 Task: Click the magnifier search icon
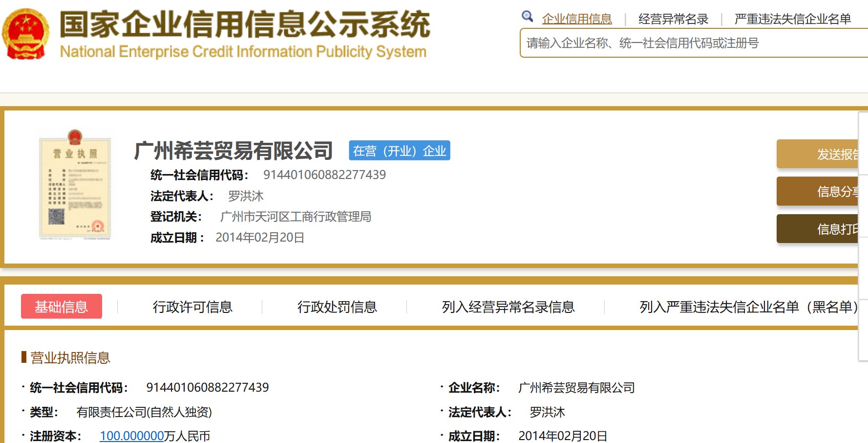(x=527, y=17)
